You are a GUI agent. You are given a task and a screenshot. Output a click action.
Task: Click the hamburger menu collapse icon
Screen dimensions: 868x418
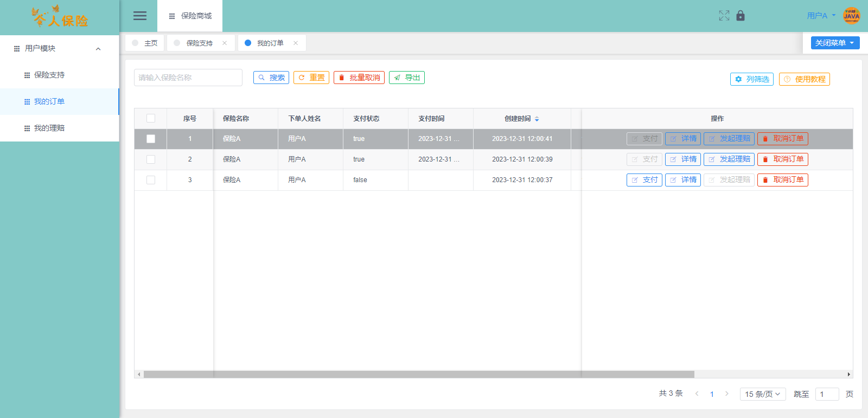point(140,16)
